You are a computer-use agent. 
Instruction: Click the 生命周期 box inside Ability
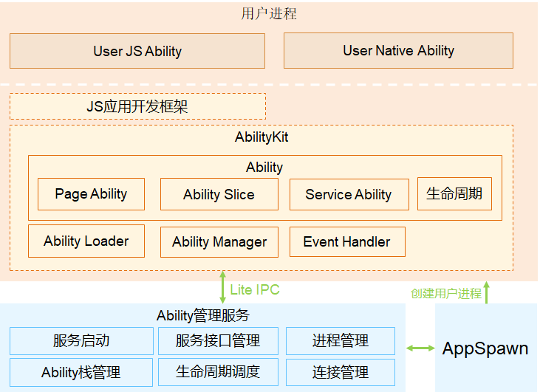(454, 194)
